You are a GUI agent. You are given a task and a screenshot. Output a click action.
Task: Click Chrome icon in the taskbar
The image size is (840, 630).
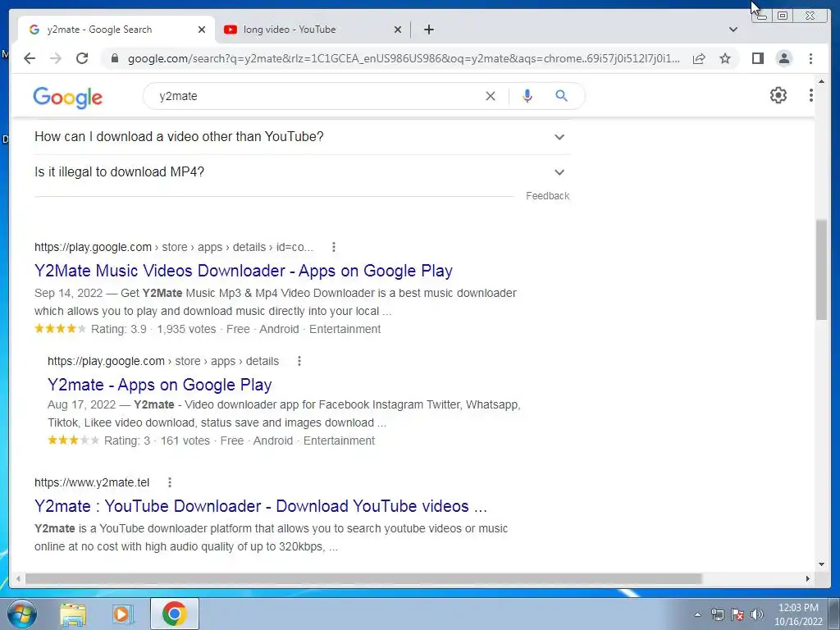174,614
